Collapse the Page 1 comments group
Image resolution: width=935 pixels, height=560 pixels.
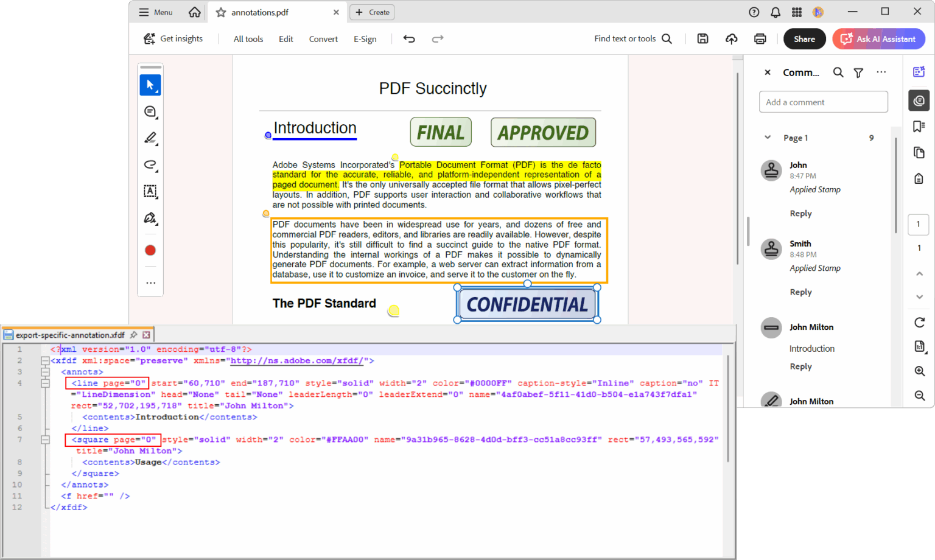pyautogui.click(x=768, y=138)
